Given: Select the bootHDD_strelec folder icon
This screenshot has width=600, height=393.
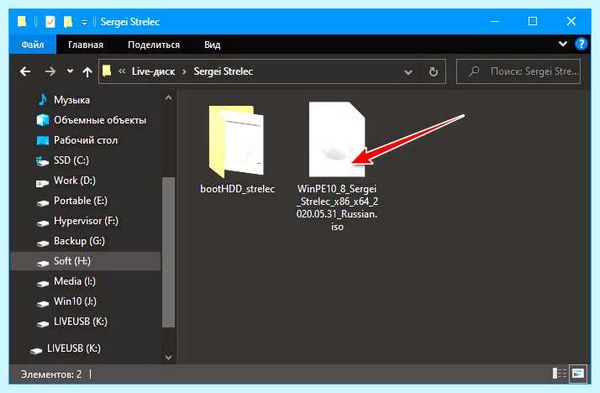Looking at the screenshot, I should pyautogui.click(x=236, y=142).
